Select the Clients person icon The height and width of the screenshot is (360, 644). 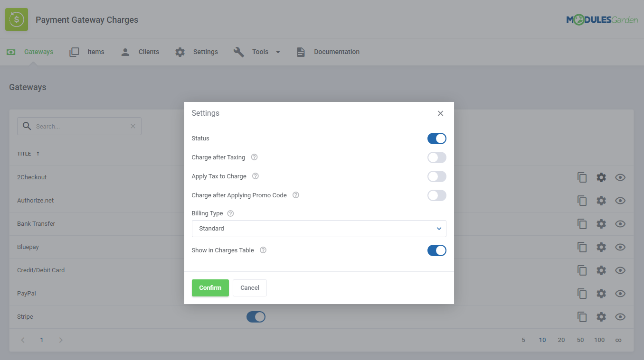click(125, 52)
